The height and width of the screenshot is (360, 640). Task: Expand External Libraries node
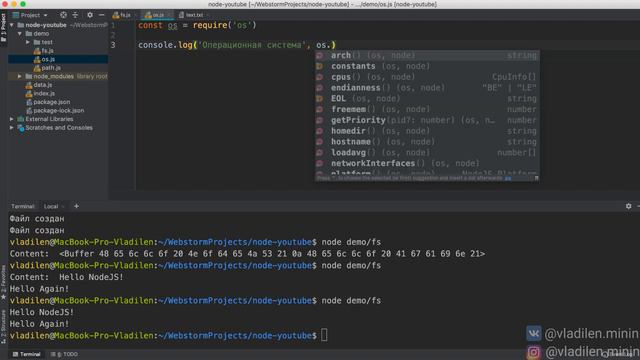12,119
